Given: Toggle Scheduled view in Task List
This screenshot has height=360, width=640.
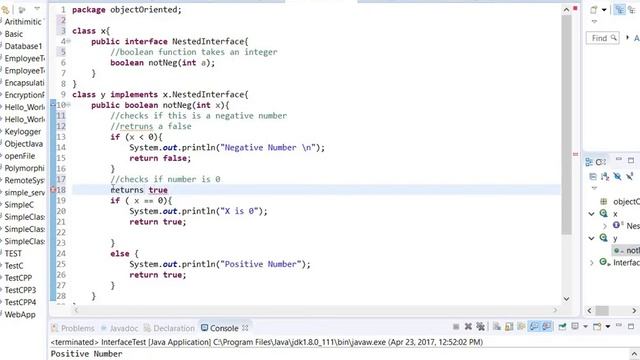Looking at the screenshot, I should click(632, 10).
